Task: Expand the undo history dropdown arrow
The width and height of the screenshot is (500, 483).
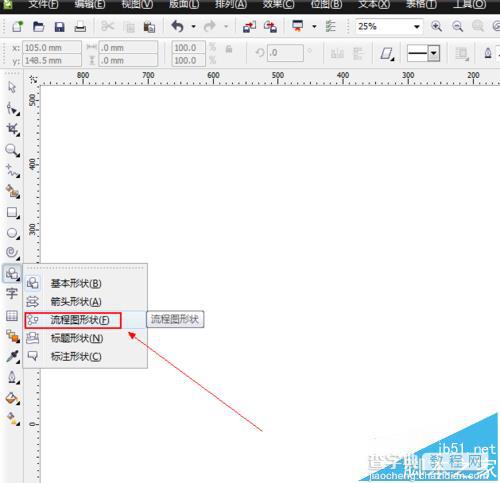Action: [x=193, y=27]
